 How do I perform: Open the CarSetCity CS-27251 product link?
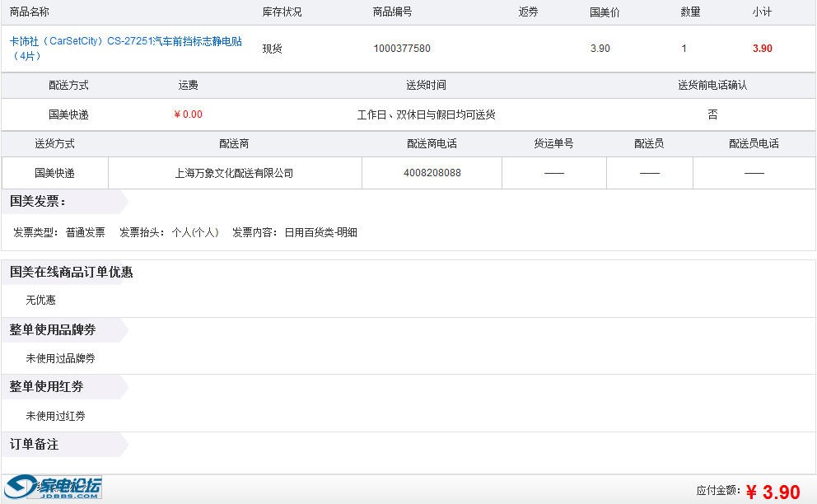pyautogui.click(x=125, y=48)
